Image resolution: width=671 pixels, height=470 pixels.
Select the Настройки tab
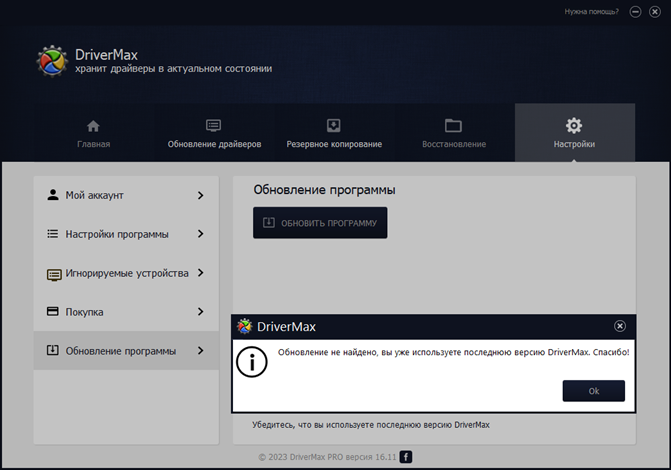click(575, 133)
